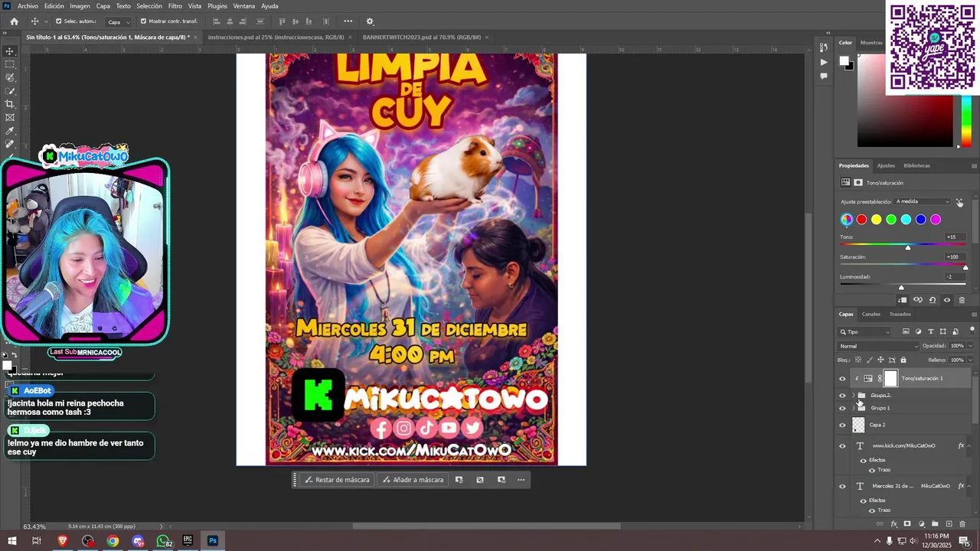Click view previous state icon in Properties

click(x=917, y=300)
